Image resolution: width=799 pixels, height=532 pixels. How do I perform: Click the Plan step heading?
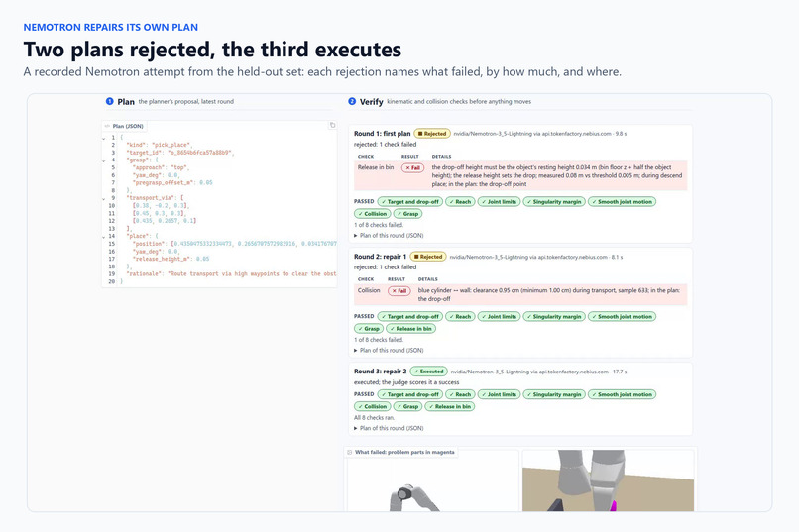coord(125,102)
